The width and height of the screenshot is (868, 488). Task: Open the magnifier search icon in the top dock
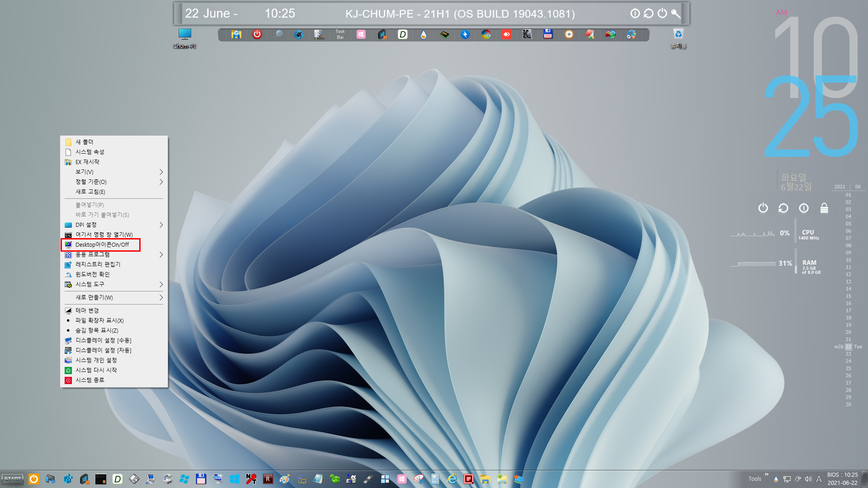278,34
